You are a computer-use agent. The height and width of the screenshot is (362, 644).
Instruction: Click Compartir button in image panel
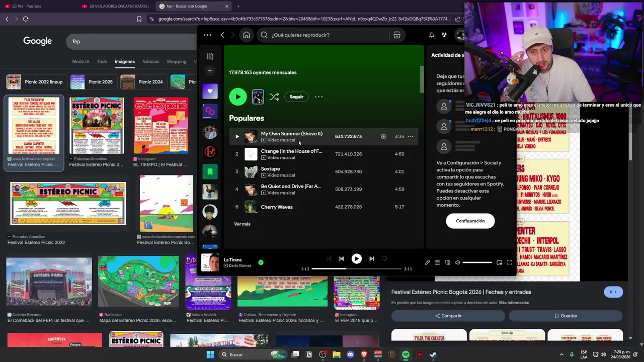click(448, 316)
